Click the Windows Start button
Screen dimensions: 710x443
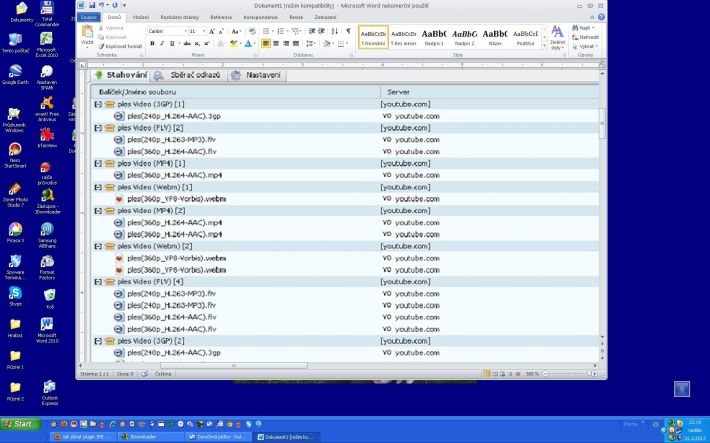tap(21, 424)
